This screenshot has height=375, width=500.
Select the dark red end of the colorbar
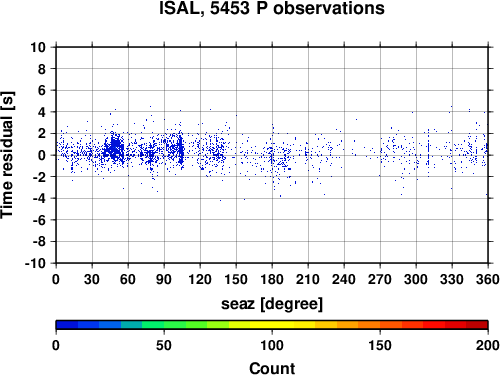(x=477, y=325)
